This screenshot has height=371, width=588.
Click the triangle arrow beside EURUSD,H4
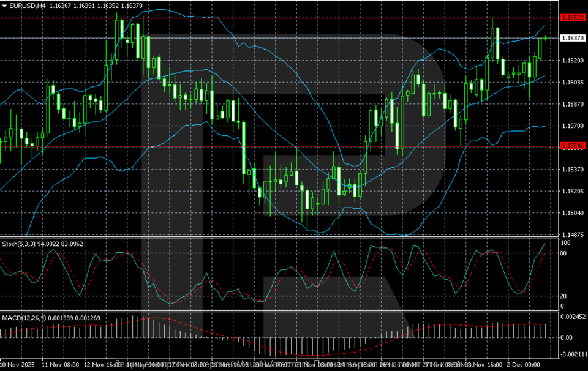(x=4, y=6)
